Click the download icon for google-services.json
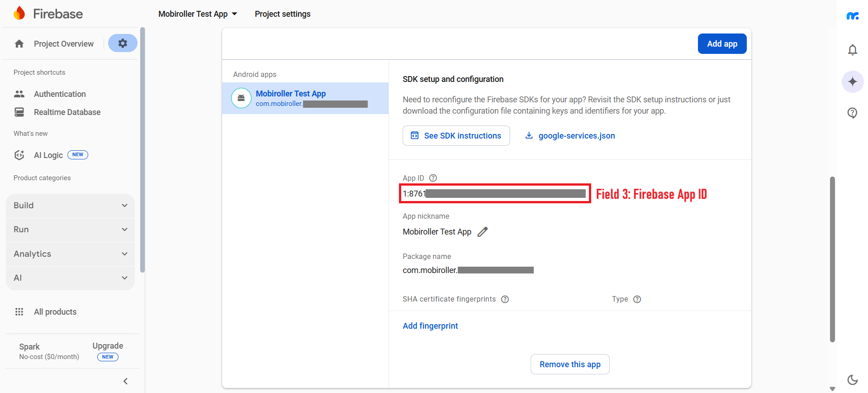868x393 pixels. 528,135
